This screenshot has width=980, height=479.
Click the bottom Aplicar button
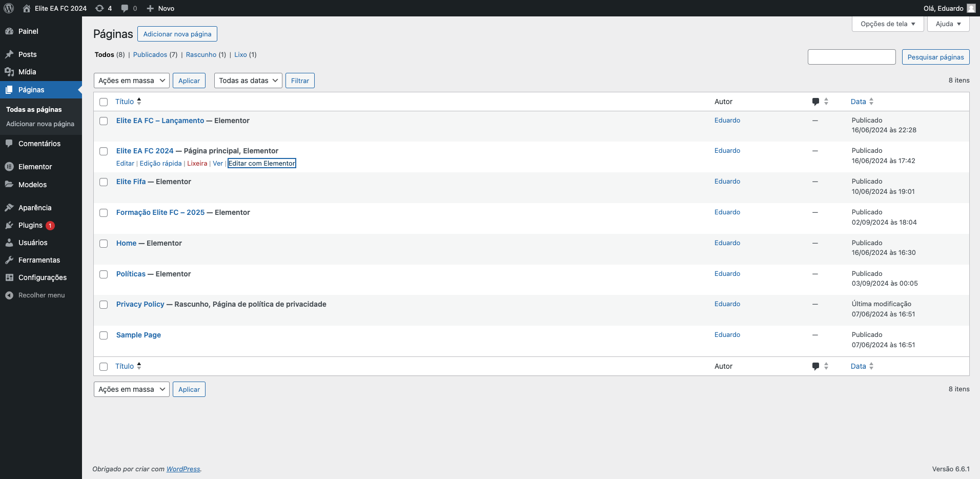[x=189, y=389]
